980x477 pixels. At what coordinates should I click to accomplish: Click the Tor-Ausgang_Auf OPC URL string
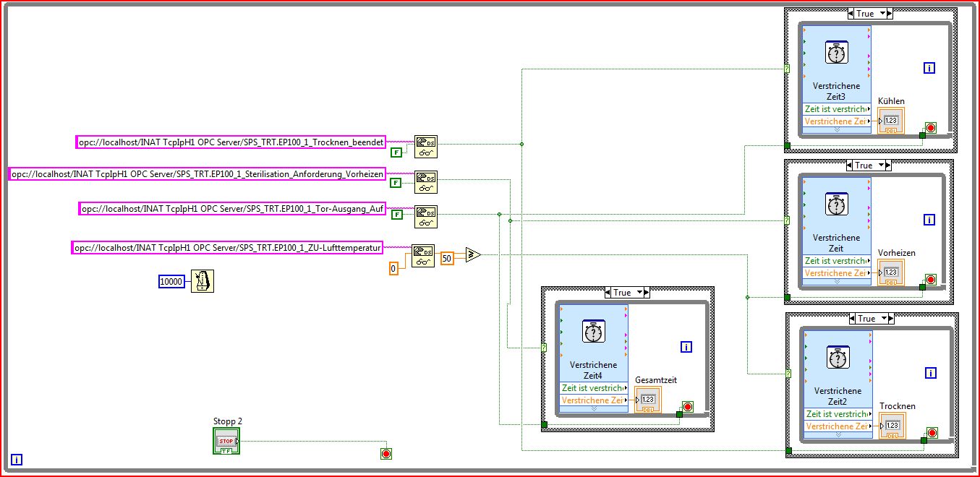232,209
